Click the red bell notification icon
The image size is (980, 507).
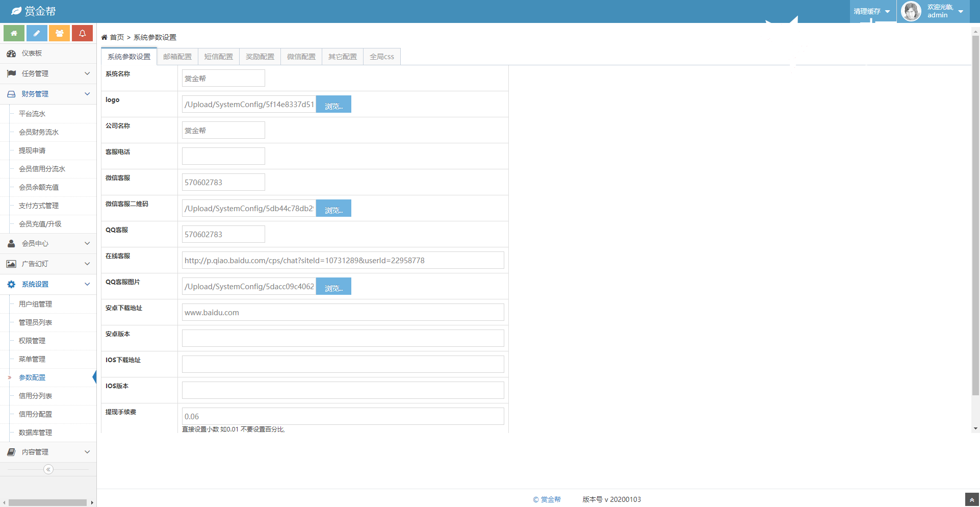click(82, 33)
